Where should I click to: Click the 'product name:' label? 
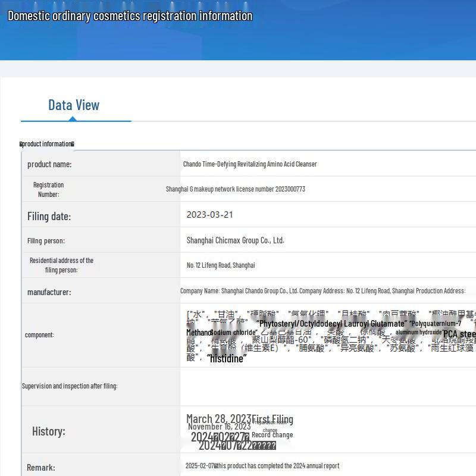pos(49,164)
